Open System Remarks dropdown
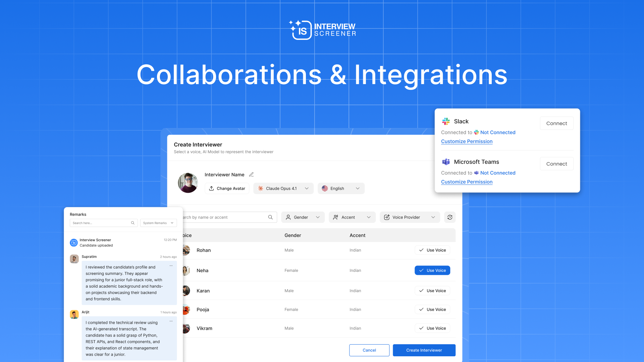The width and height of the screenshot is (644, 362). pyautogui.click(x=158, y=223)
